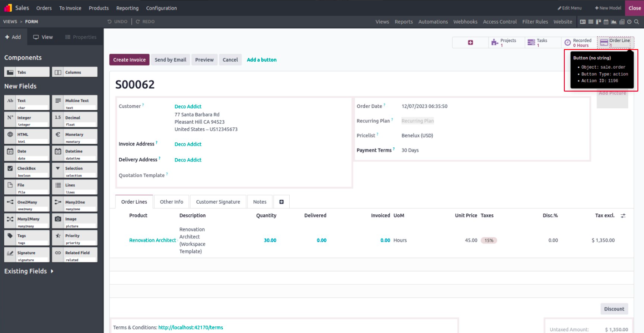
Task: Open the Automations menu
Action: click(433, 22)
